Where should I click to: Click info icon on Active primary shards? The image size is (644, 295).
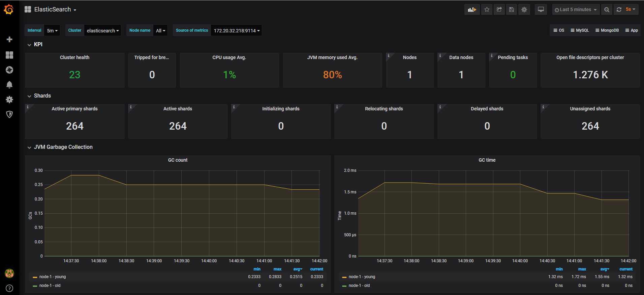coord(28,107)
